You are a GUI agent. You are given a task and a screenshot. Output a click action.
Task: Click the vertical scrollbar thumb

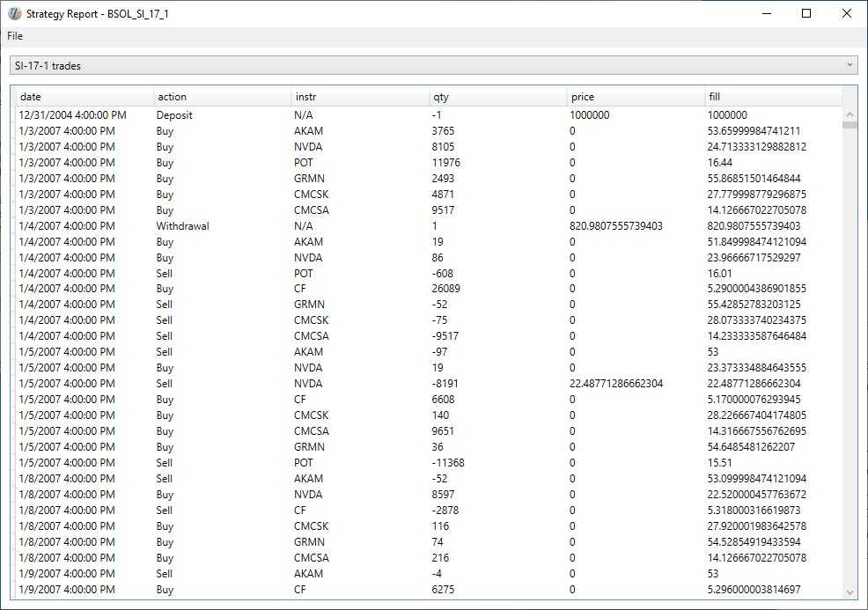click(850, 125)
